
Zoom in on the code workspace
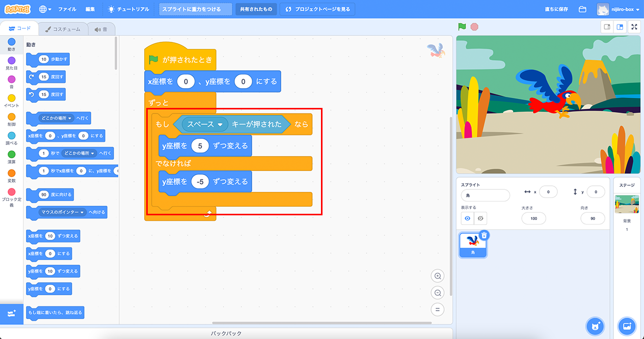(437, 276)
